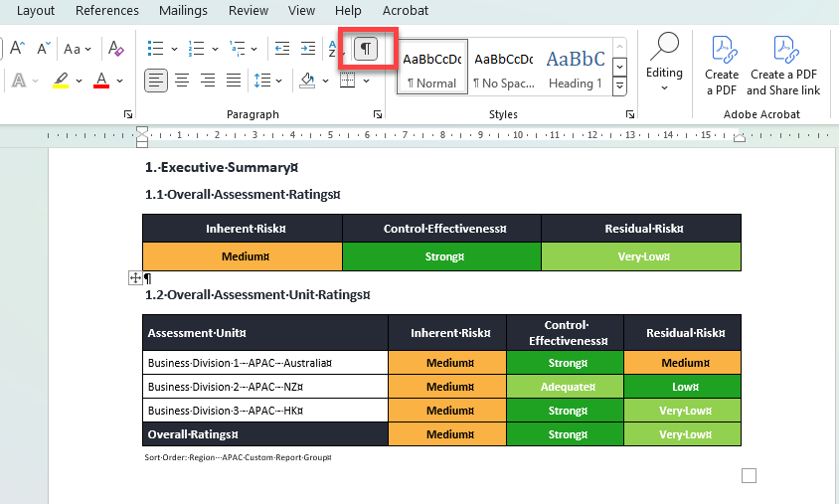Image resolution: width=839 pixels, height=504 pixels.
Task: Click the Multilevel List icon
Action: 237,49
